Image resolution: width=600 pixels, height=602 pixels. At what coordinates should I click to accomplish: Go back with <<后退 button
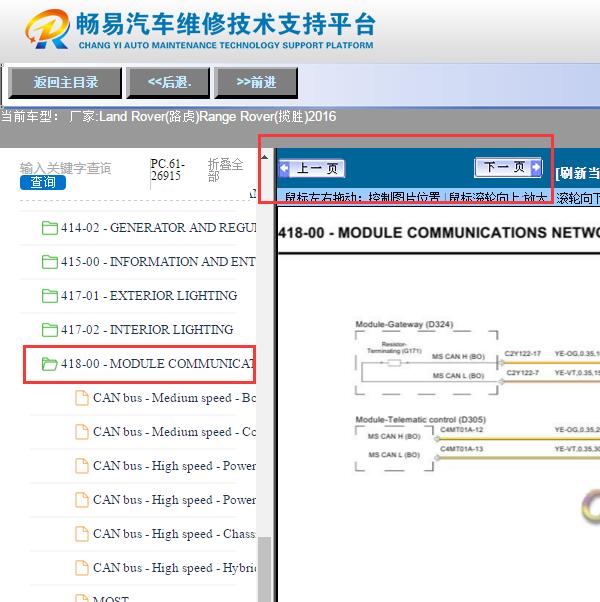pos(169,83)
